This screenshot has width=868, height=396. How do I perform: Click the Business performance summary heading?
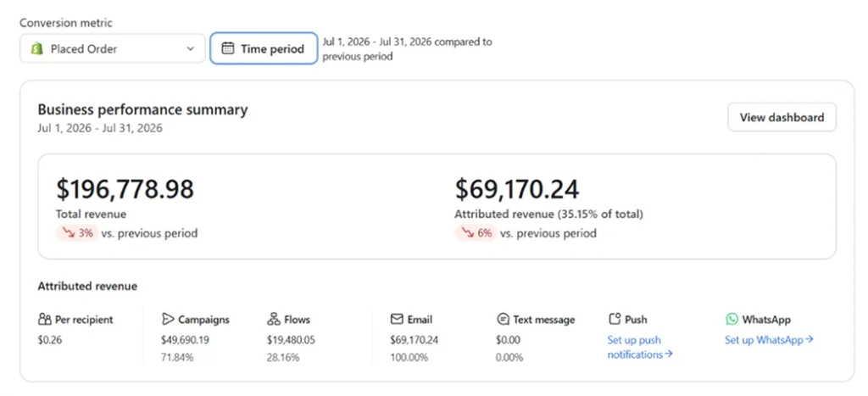pos(142,109)
